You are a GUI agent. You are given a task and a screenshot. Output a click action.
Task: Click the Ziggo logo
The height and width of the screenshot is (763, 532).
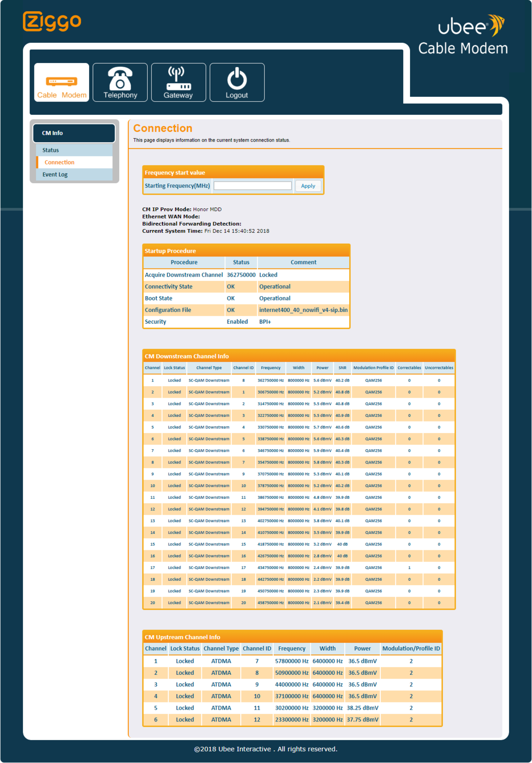(x=52, y=21)
